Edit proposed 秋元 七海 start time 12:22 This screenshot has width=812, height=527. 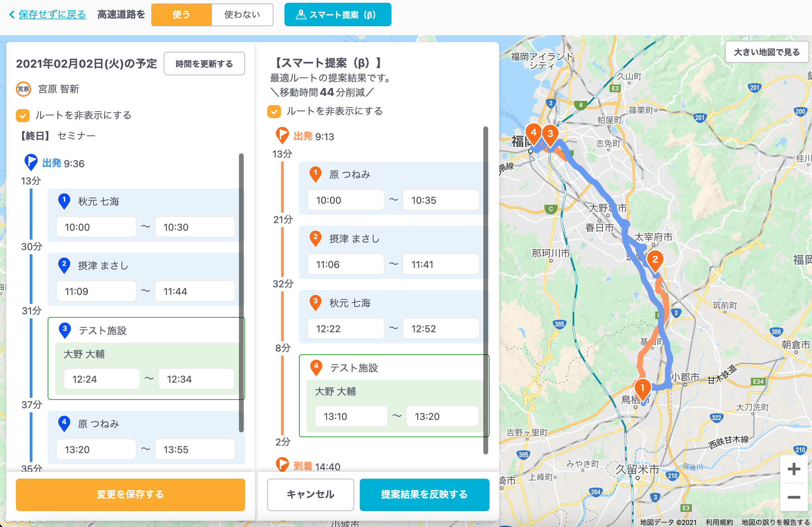(x=346, y=329)
